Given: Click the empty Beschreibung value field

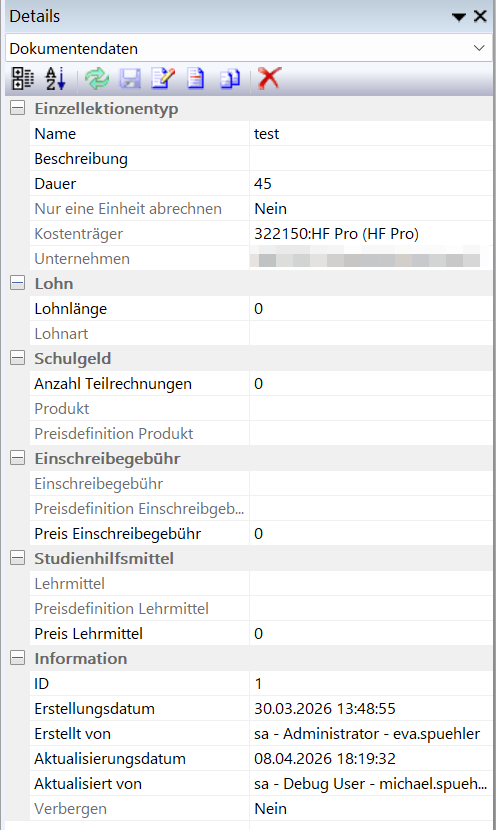Looking at the screenshot, I should (371, 158).
